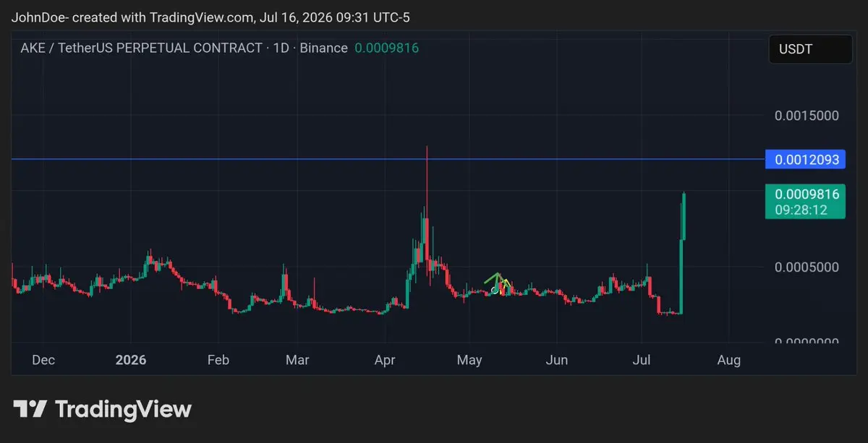Select the blue 0.0012093 price line label
This screenshot has width=868, height=443.
pos(806,159)
